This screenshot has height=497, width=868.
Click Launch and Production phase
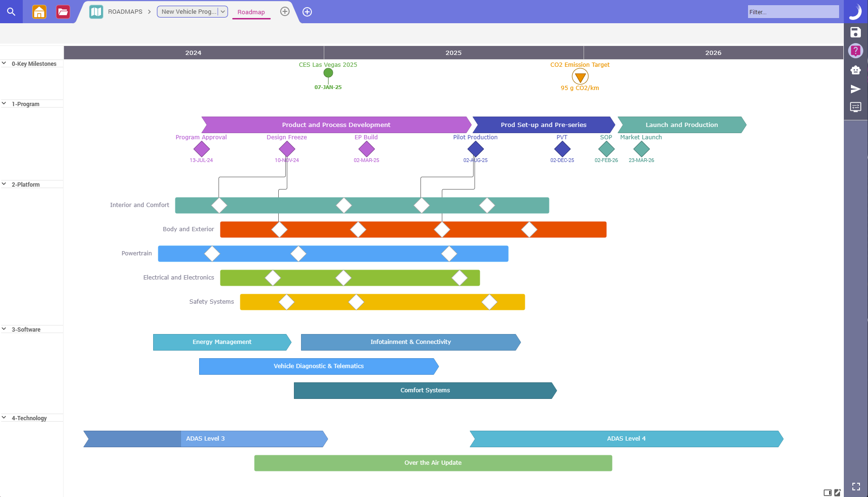point(682,125)
